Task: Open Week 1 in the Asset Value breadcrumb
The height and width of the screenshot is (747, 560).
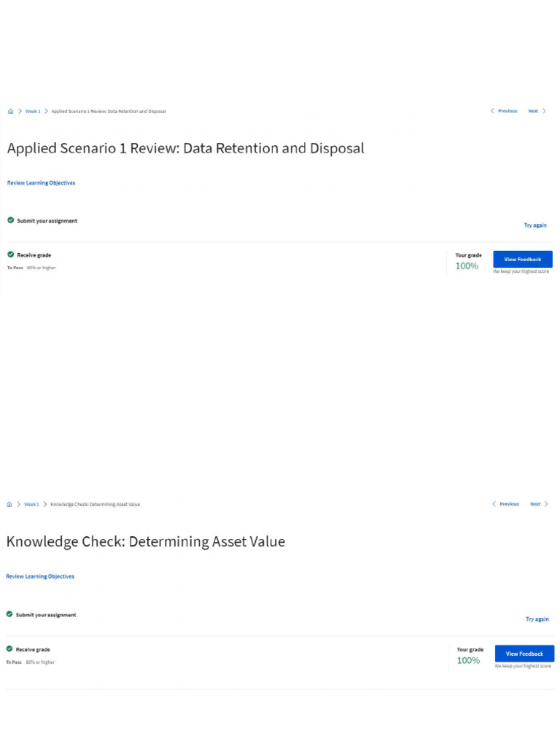Action: coord(31,504)
